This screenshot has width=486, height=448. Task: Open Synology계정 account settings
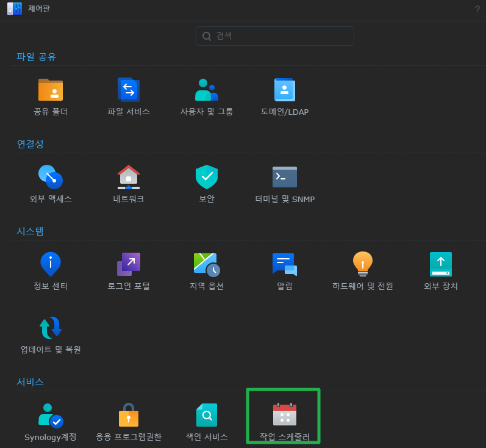51,415
